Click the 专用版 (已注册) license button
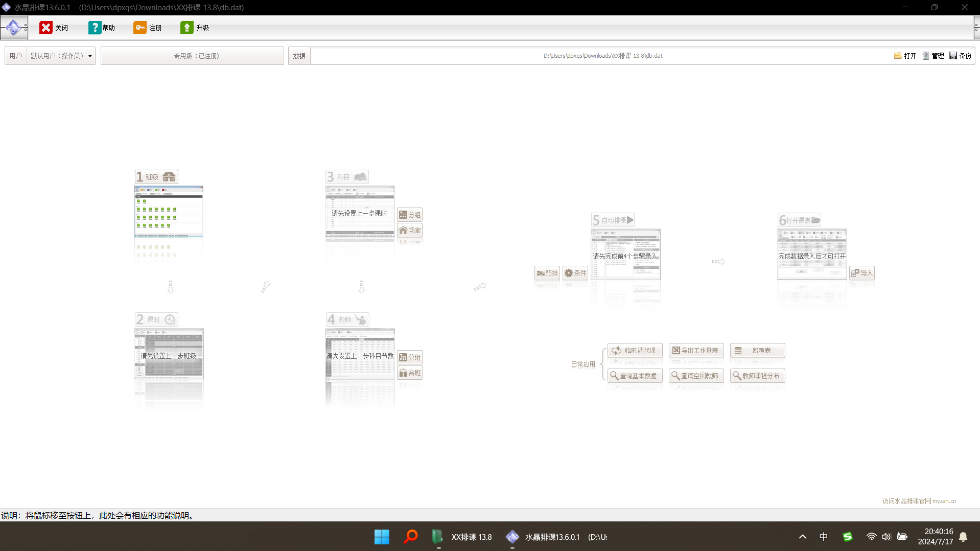This screenshot has height=551, width=980. click(192, 56)
